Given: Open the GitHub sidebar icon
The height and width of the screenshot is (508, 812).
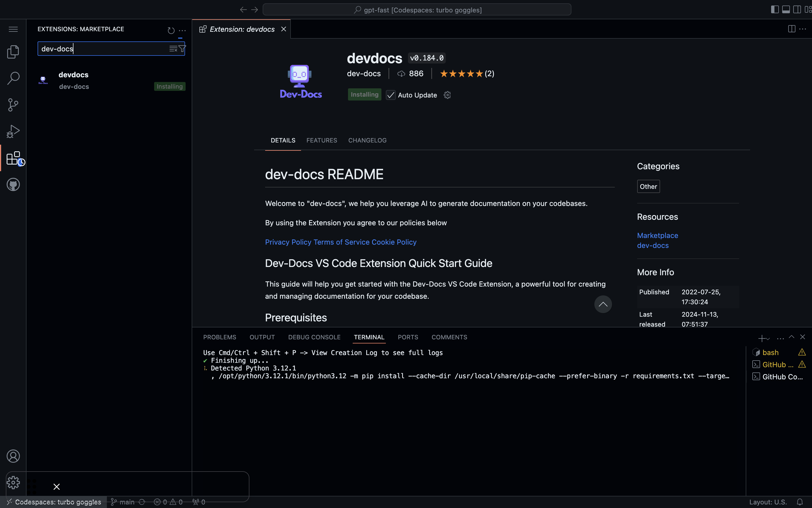Looking at the screenshot, I should coord(13,184).
